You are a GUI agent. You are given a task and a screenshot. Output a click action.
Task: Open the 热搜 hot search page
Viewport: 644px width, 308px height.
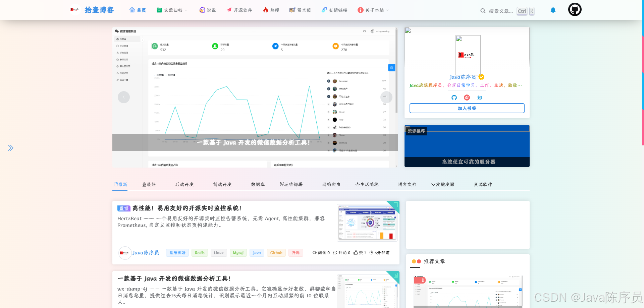pyautogui.click(x=271, y=10)
